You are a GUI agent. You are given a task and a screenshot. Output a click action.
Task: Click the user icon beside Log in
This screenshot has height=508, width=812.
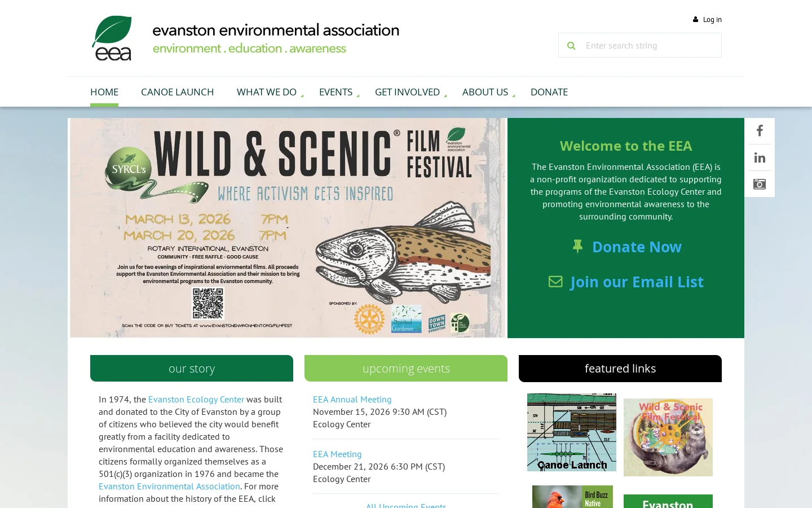(x=696, y=19)
